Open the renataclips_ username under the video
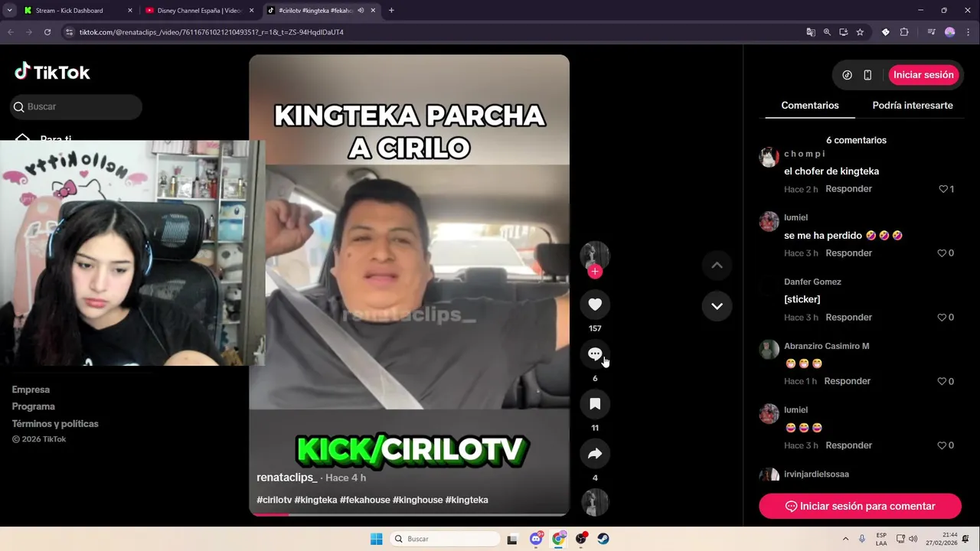The height and width of the screenshot is (551, 980). coord(287,478)
